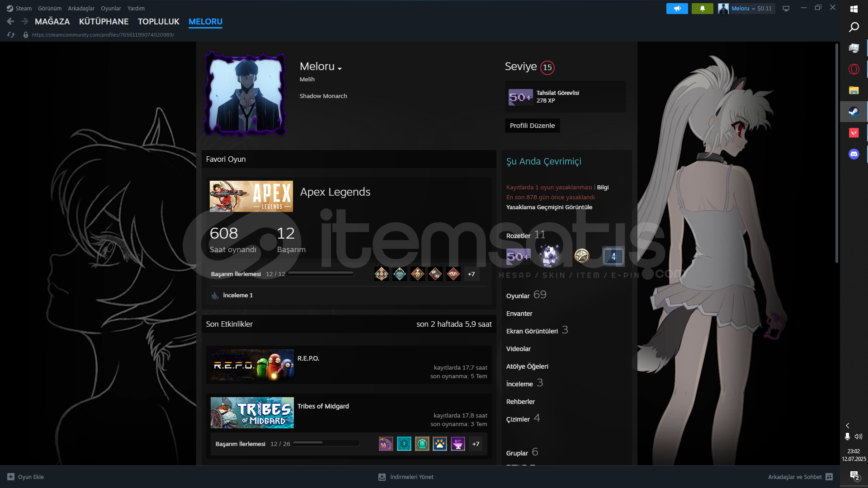
Task: Switch to the MAĞAZA tab
Action: (x=52, y=21)
